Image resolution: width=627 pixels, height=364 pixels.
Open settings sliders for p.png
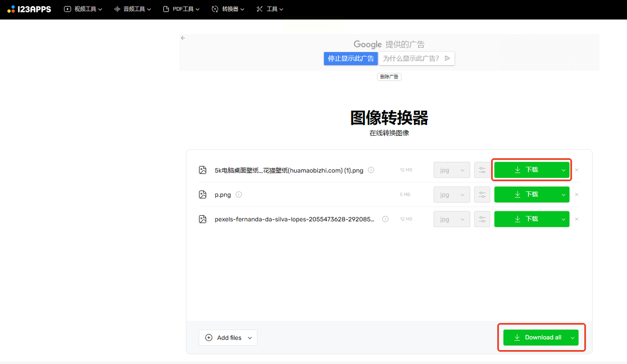(482, 194)
